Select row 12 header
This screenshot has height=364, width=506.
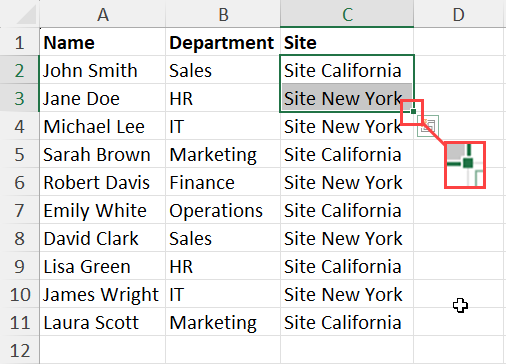(20, 350)
